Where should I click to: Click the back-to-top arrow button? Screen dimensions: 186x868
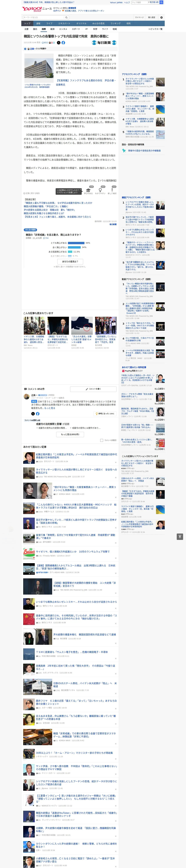pyautogui.click(x=180, y=536)
